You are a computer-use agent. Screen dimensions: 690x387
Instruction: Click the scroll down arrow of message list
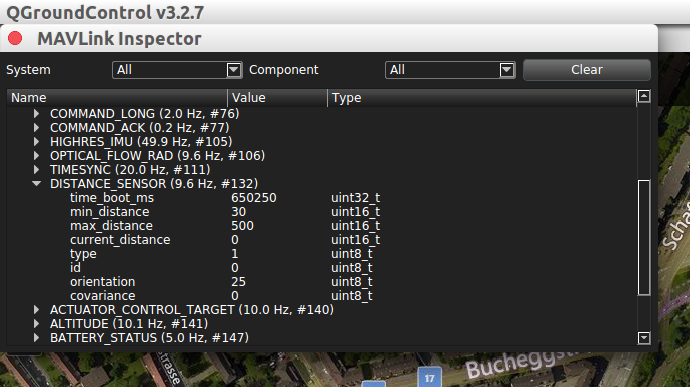pos(644,338)
